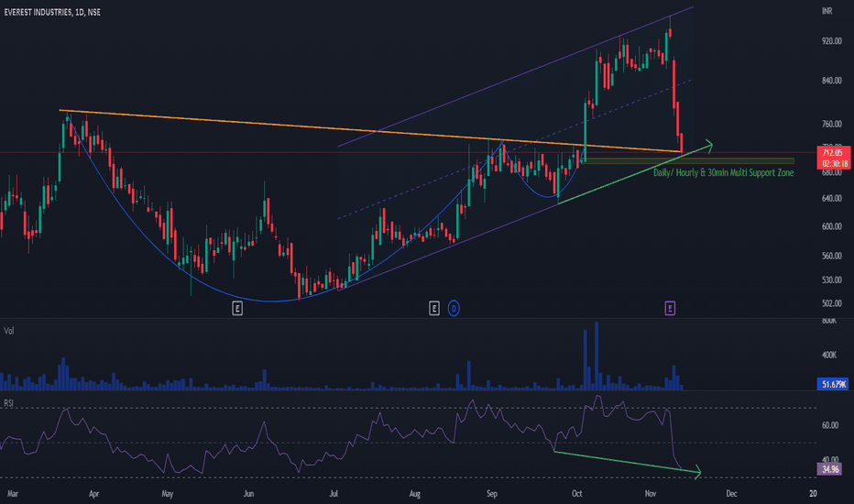Click the 530.00 price axis label

click(x=832, y=280)
